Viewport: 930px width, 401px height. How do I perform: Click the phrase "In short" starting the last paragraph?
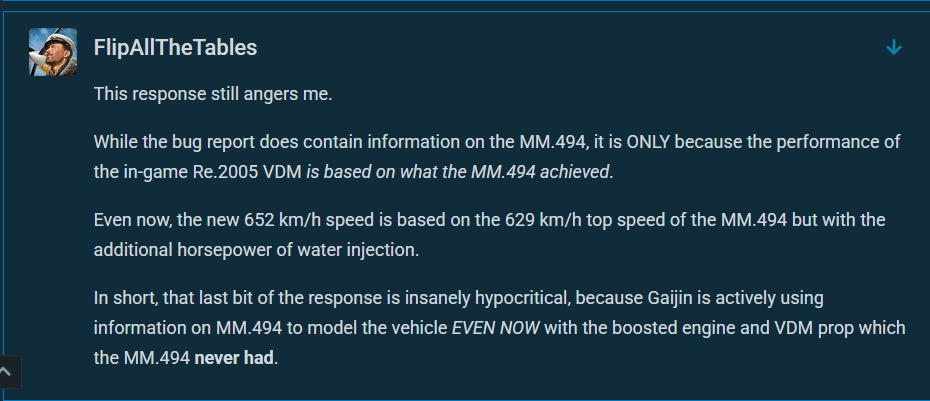click(x=123, y=297)
